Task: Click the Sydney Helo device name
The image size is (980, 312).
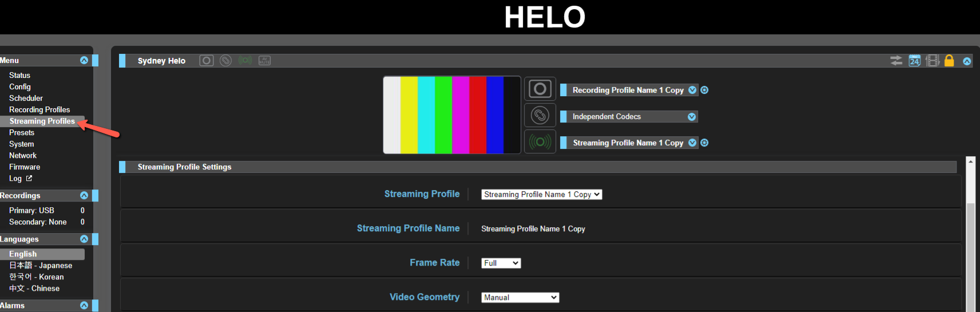Action: [161, 61]
